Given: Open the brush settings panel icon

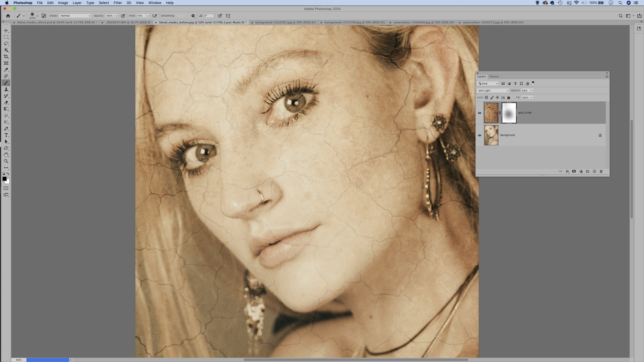Looking at the screenshot, I should pos(44,16).
